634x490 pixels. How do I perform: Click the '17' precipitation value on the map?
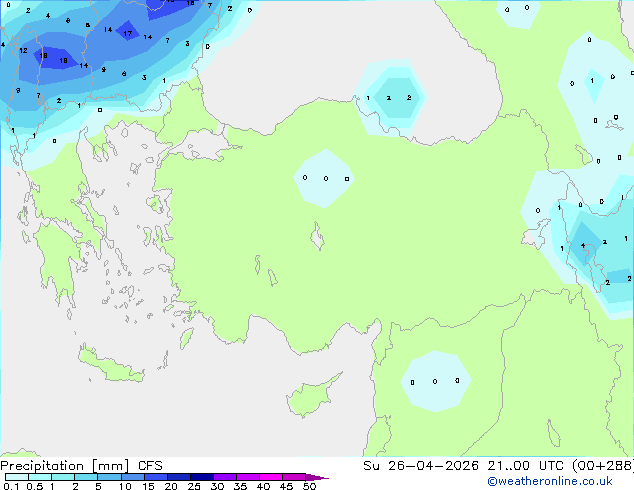128,34
